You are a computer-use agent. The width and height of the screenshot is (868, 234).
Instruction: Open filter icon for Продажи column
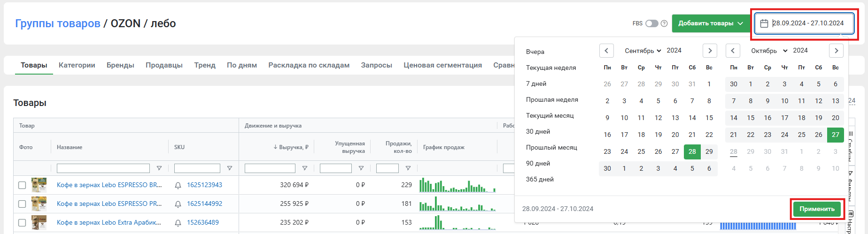[x=408, y=168]
